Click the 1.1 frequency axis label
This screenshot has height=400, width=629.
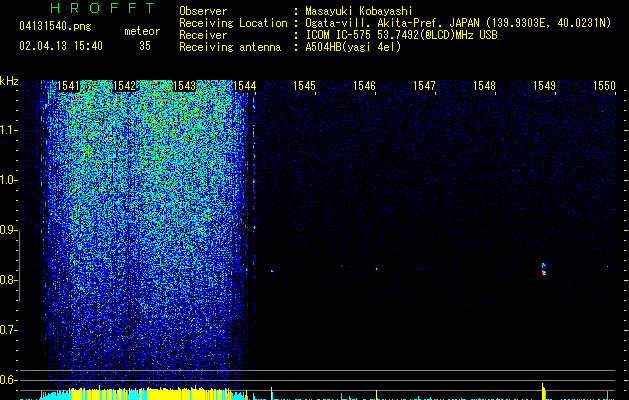click(x=8, y=130)
